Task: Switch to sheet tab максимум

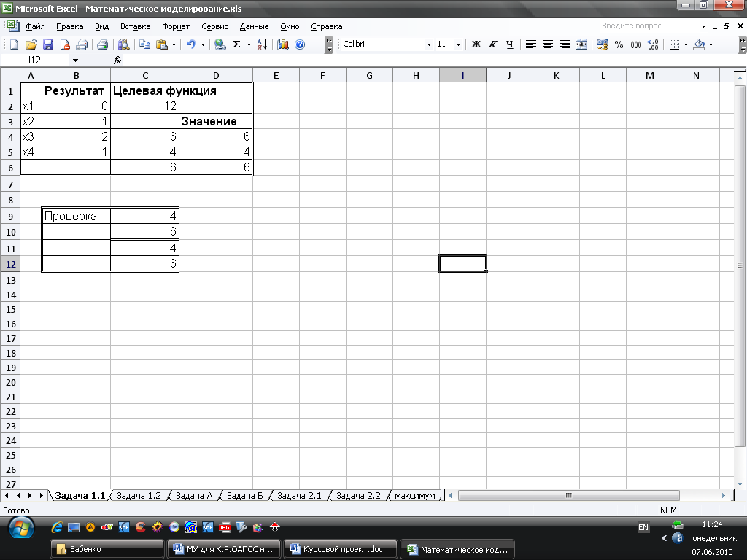Action: tap(415, 496)
